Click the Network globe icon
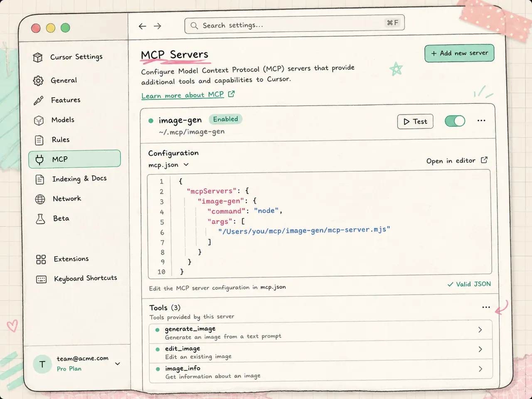532x399 pixels. coord(40,199)
